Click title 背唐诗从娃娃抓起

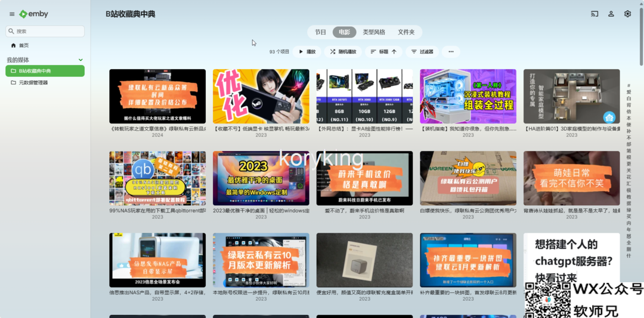click(x=571, y=211)
